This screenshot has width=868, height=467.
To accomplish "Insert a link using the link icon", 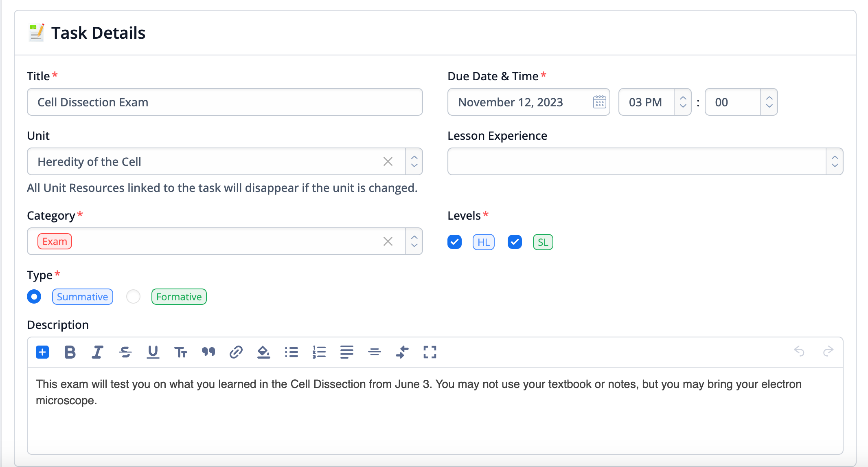I will (236, 352).
